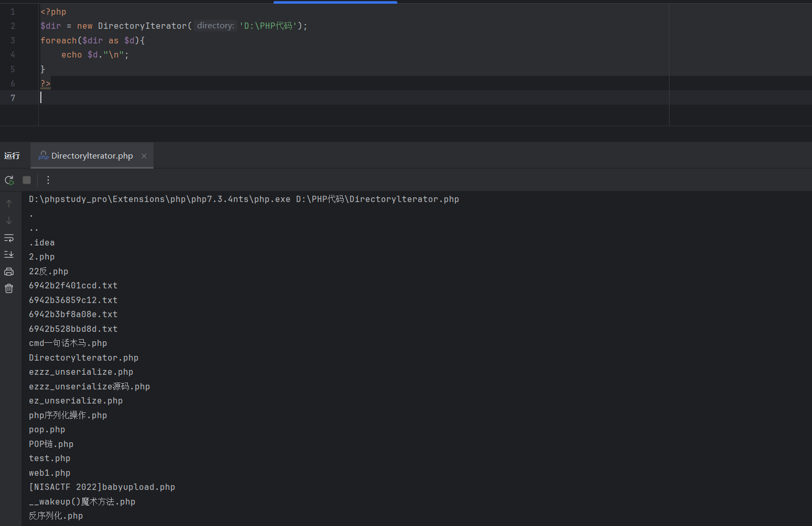Viewport: 812px width, 526px height.
Task: Click ezzz_unserialize.php in the console output
Action: tap(81, 372)
